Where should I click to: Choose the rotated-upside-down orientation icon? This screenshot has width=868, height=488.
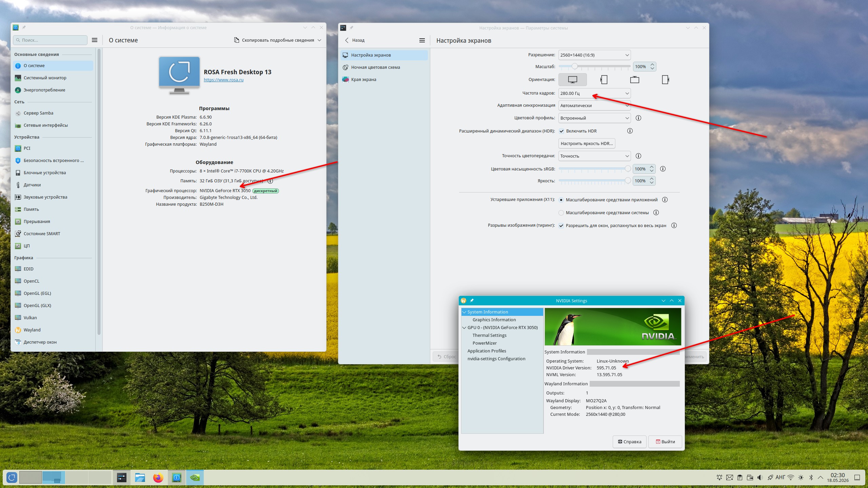coord(634,80)
